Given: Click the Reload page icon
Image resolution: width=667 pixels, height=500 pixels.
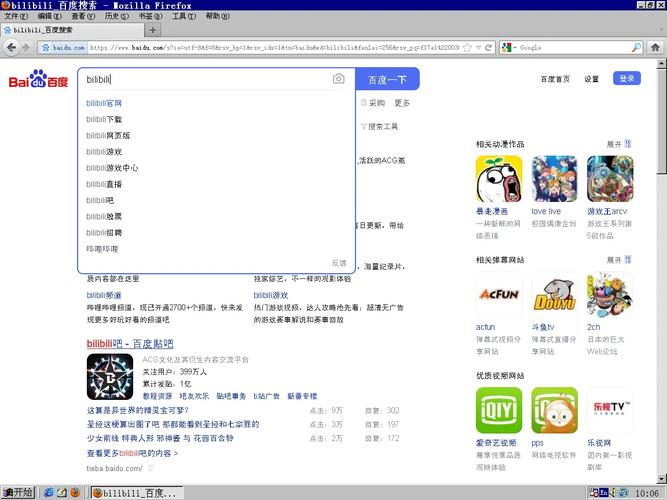Looking at the screenshot, I should click(488, 48).
